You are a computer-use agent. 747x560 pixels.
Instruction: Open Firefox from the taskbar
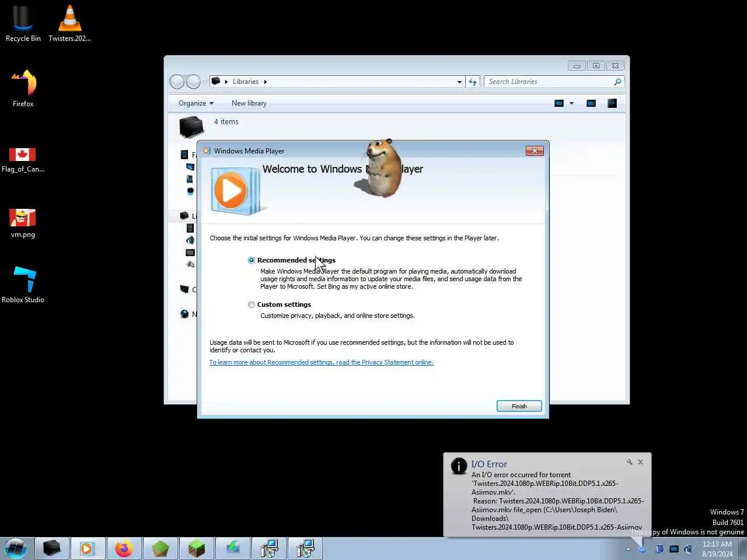[124, 548]
